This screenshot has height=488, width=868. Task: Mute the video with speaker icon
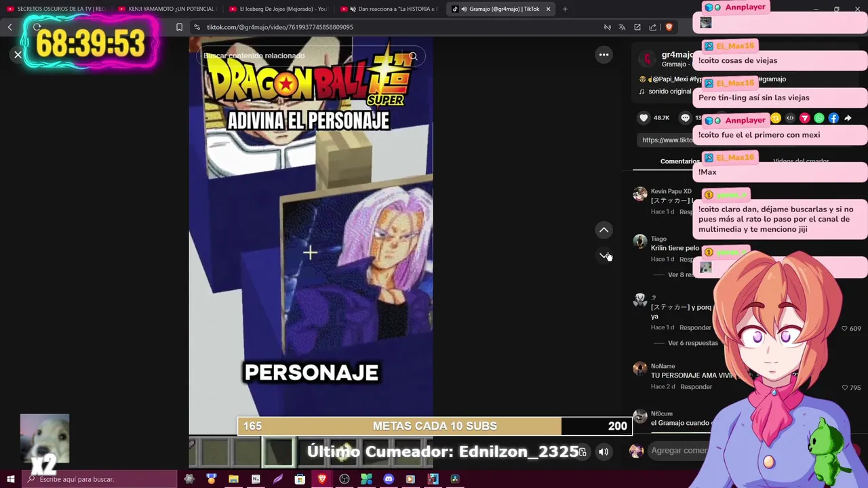point(604,452)
